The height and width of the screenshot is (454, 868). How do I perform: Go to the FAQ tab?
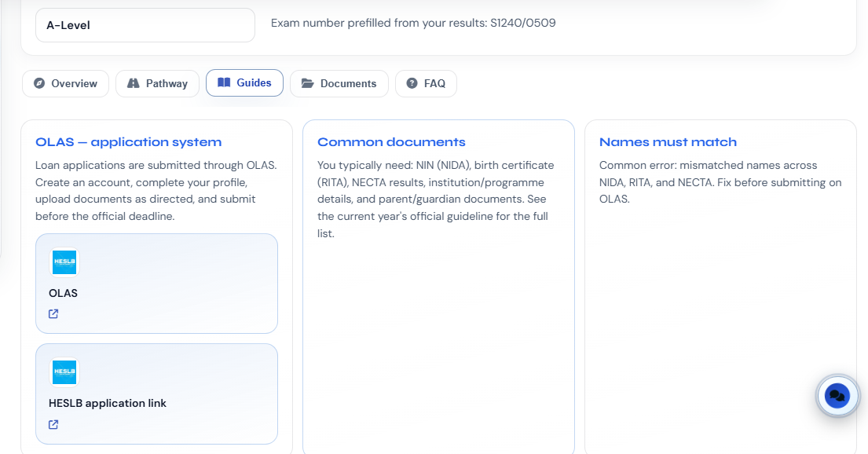426,83
